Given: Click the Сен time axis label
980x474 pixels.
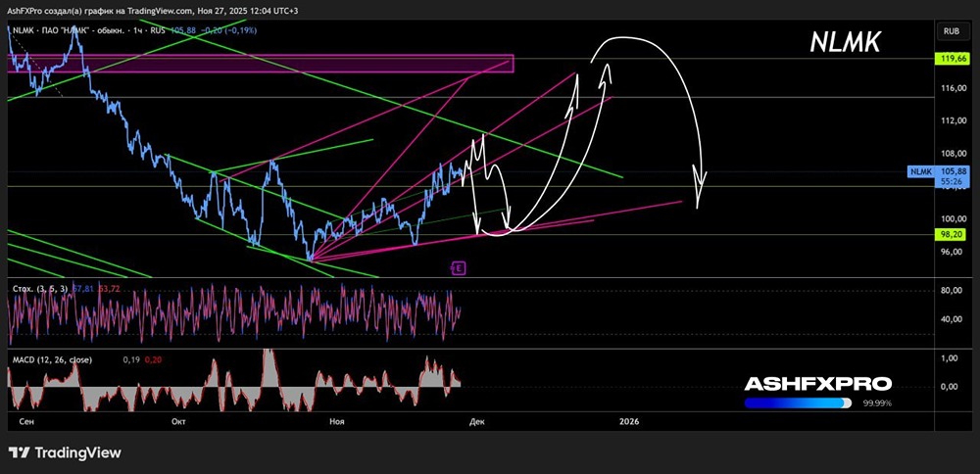Looking at the screenshot, I should click(26, 422).
